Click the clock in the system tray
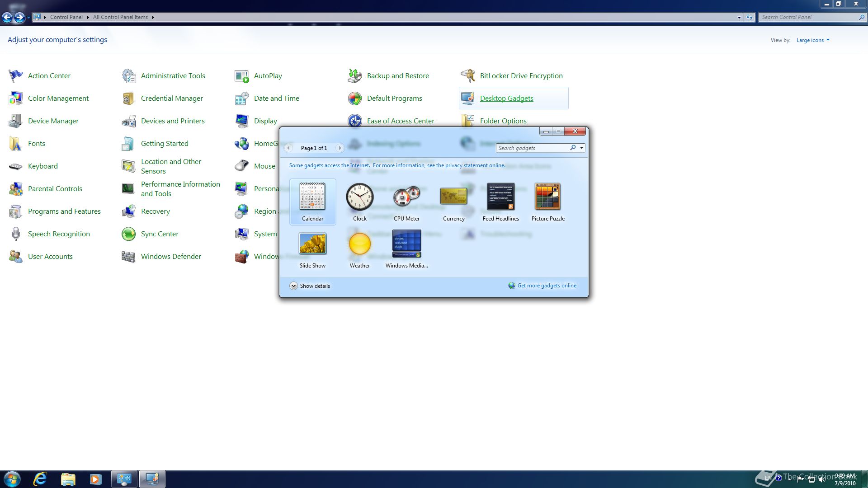This screenshot has width=868, height=488. [x=845, y=479]
